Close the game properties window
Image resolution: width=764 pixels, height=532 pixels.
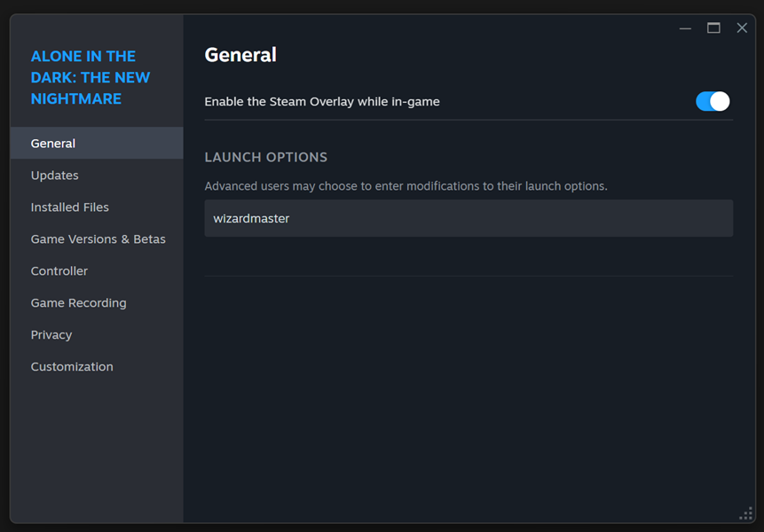(x=742, y=28)
